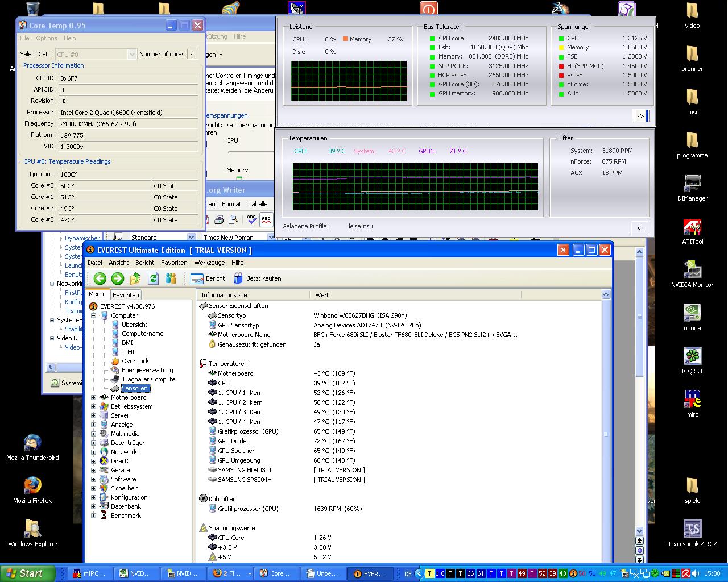Viewport: 728px width, 582px height.
Task: Click the printer icon in Writer toolbar
Action: [219, 219]
